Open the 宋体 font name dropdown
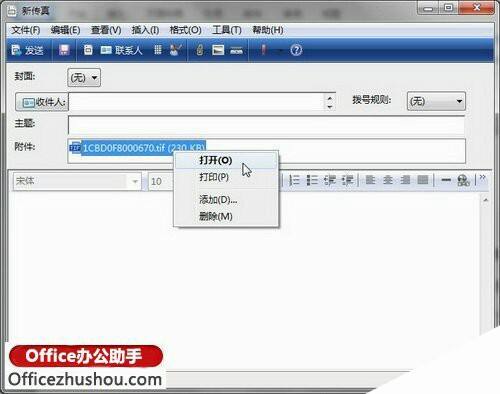Image resolution: width=500 pixels, height=394 pixels. pos(77,181)
